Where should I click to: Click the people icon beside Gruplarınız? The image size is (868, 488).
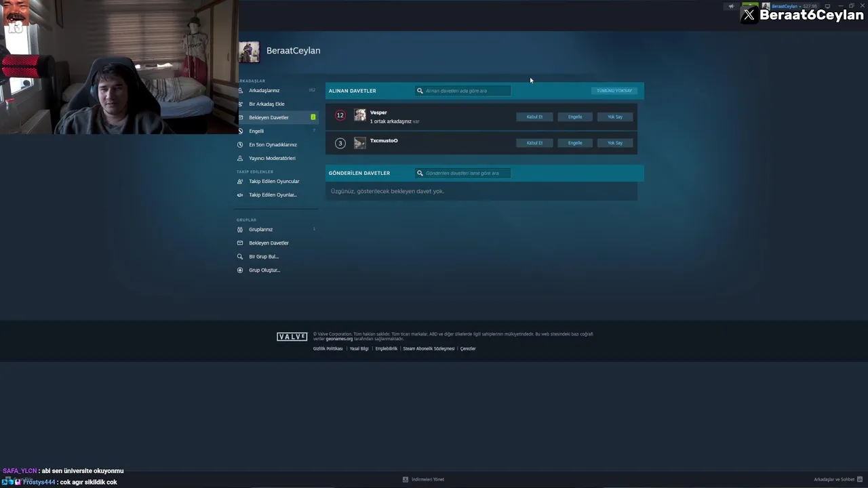(240, 229)
